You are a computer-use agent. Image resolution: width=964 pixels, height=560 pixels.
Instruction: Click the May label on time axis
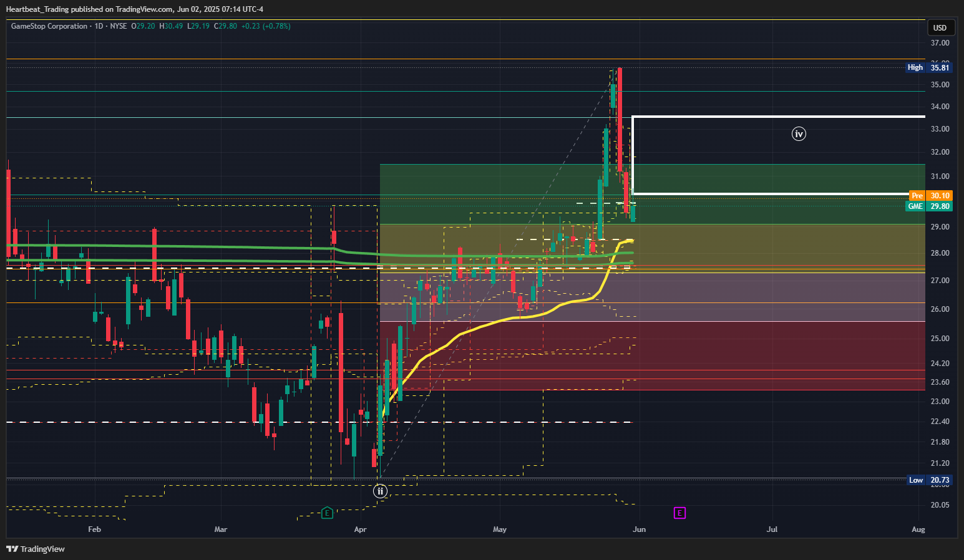(x=500, y=529)
